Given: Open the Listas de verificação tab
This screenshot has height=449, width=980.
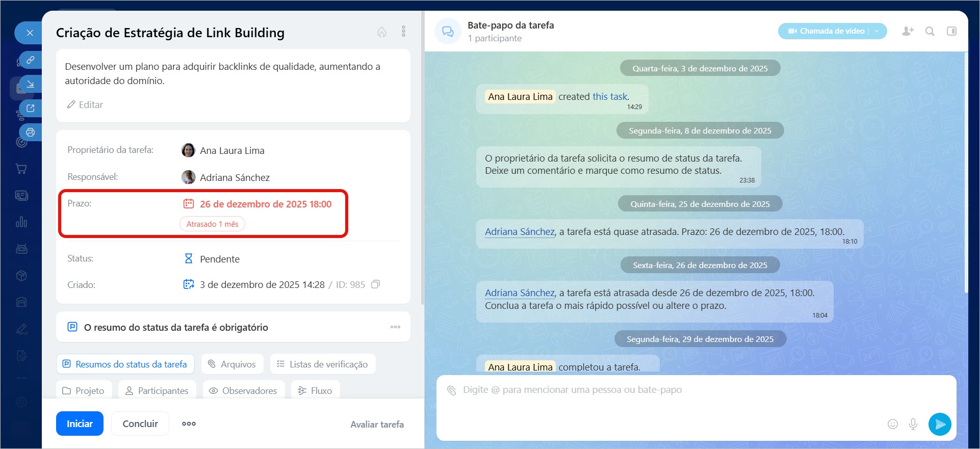Looking at the screenshot, I should click(x=322, y=364).
